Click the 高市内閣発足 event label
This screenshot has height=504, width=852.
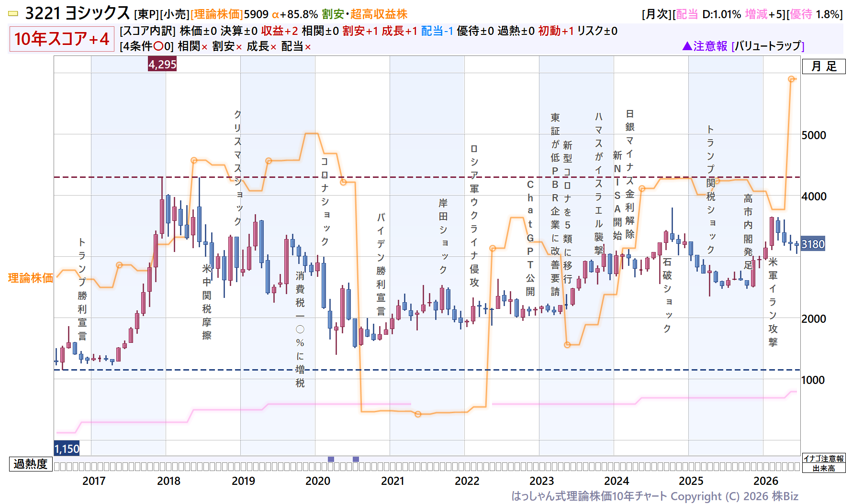tap(748, 231)
